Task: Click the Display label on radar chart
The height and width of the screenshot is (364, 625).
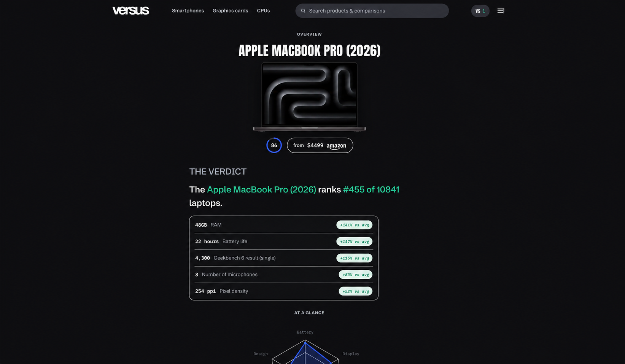Action: click(351, 354)
